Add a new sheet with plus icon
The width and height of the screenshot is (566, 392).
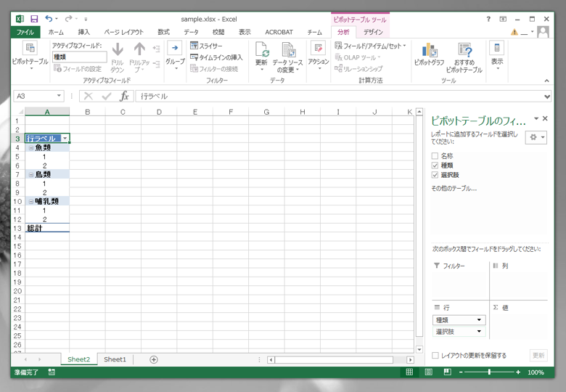click(x=154, y=359)
